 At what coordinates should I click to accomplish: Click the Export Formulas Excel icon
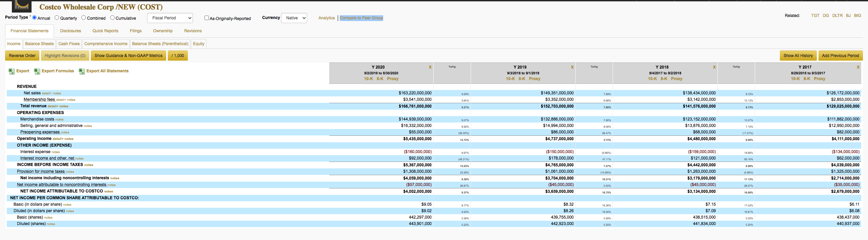[37, 71]
